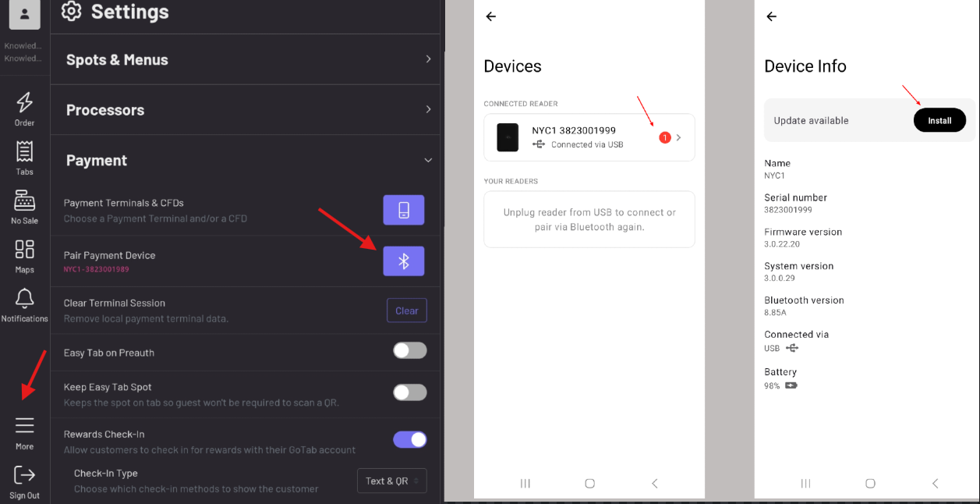
Task: Open Notifications bell icon
Action: (x=25, y=300)
